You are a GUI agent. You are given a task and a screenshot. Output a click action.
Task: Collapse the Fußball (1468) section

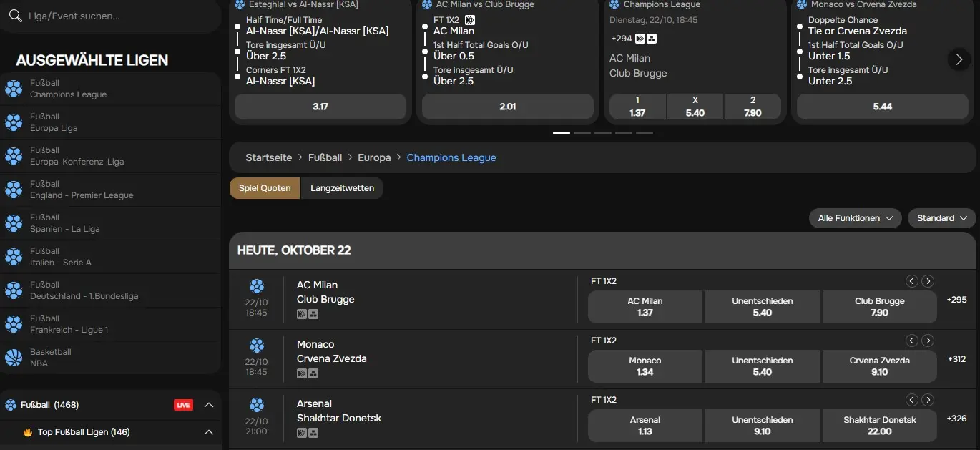pyautogui.click(x=209, y=405)
